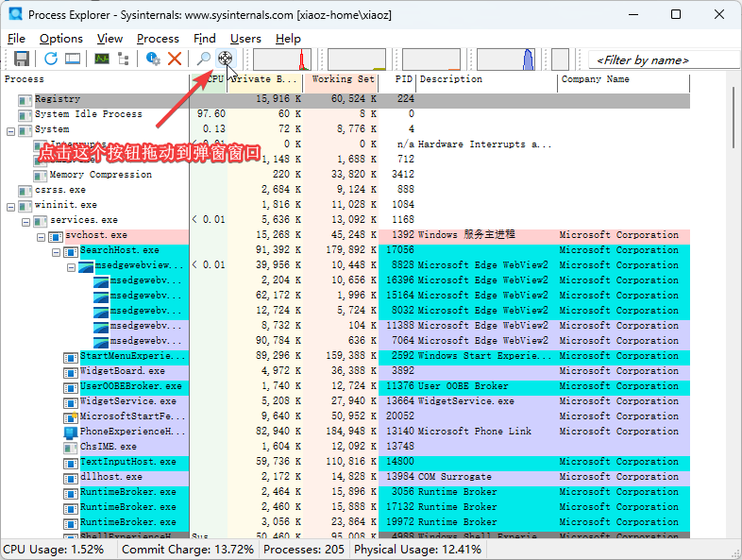Image resolution: width=742 pixels, height=560 pixels.
Task: Click the crosshair Find Window's Process icon
Action: click(225, 59)
